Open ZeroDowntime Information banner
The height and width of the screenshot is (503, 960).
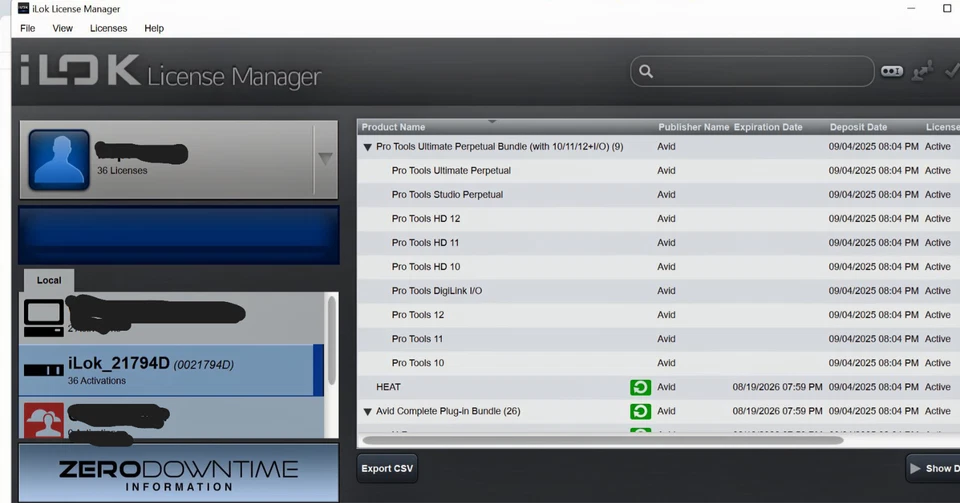[178, 474]
